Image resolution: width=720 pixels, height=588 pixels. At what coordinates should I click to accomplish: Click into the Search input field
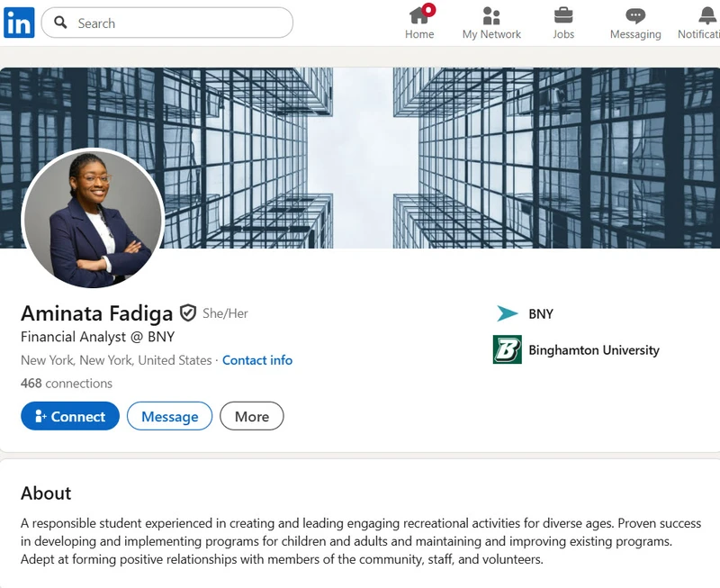coord(167,23)
